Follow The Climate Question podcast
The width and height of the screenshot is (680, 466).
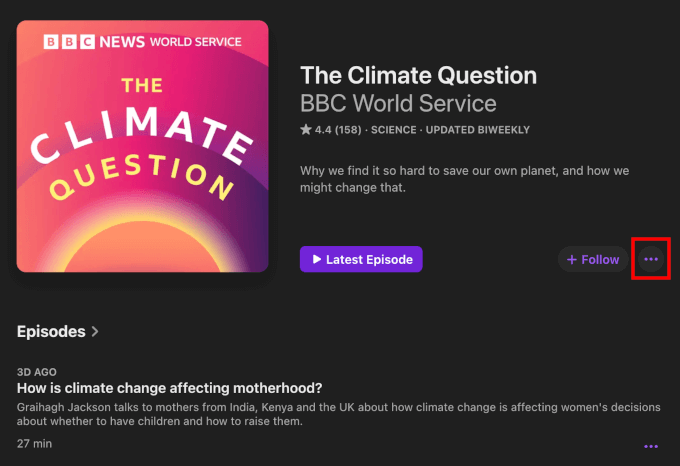[592, 259]
